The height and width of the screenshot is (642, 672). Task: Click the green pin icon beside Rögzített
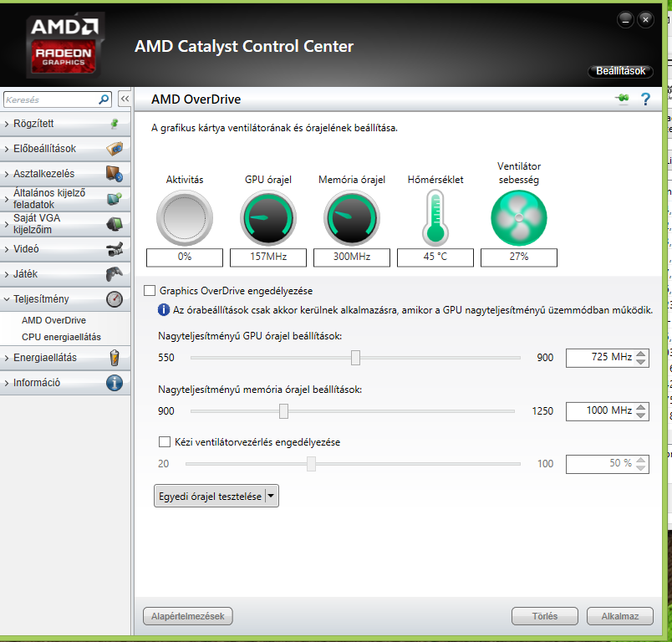point(115,124)
